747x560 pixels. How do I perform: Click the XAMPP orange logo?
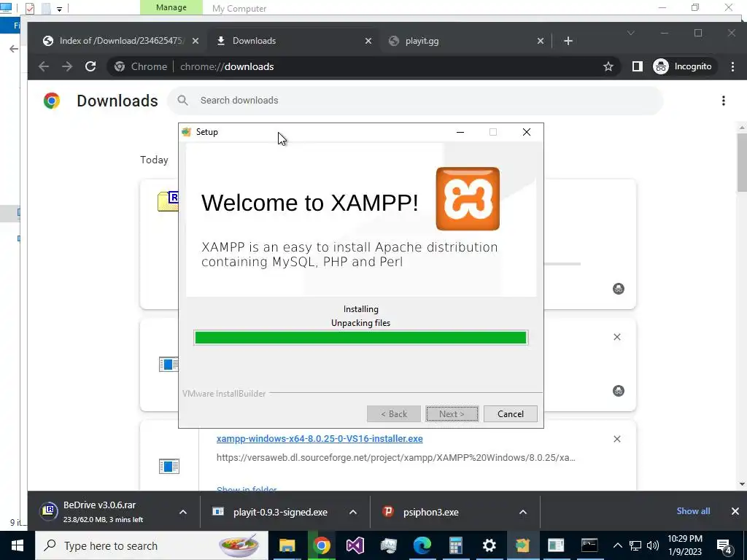coord(468,198)
